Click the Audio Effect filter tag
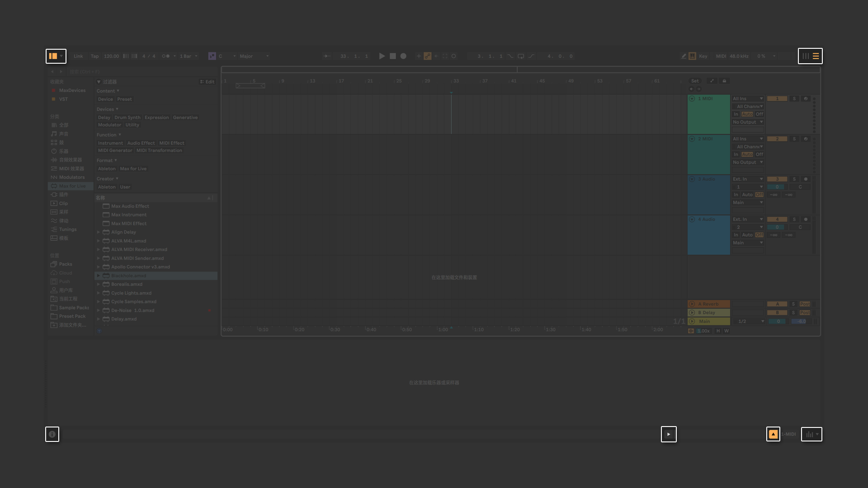Viewport: 868px width, 488px height. click(141, 143)
